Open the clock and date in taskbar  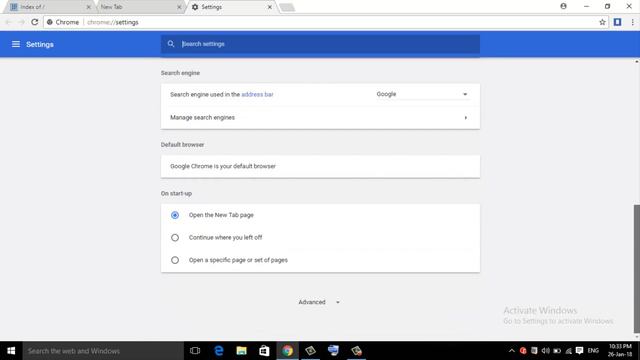pyautogui.click(x=620, y=351)
